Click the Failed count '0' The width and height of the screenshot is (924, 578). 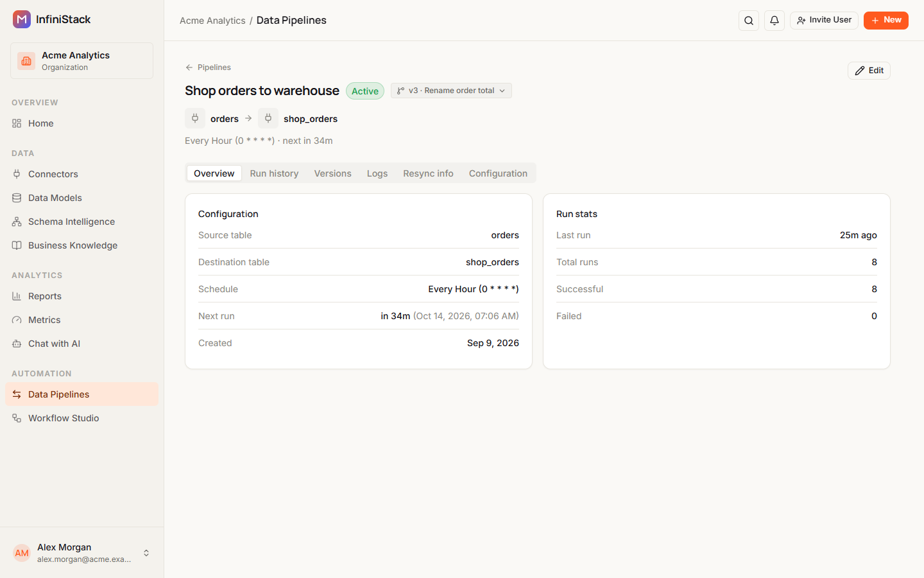874,316
